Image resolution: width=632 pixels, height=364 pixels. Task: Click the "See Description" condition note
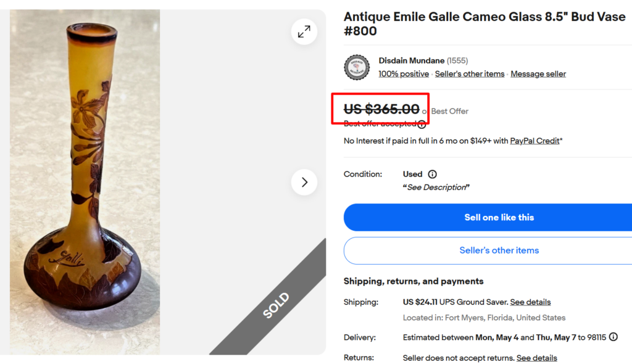[436, 188]
